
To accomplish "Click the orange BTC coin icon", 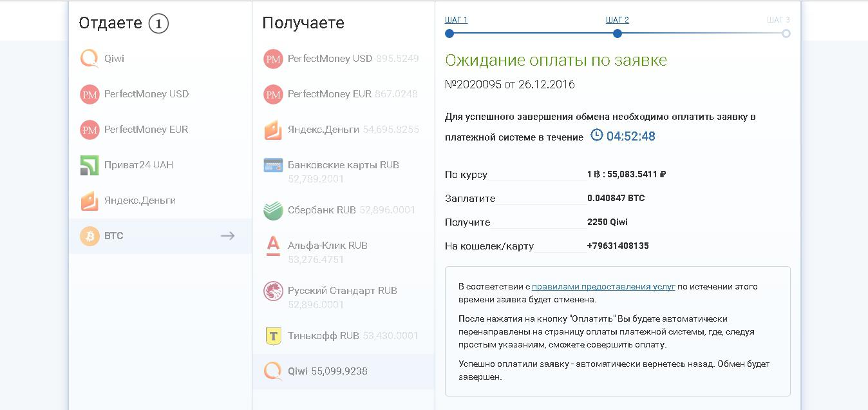I will pyautogui.click(x=90, y=236).
